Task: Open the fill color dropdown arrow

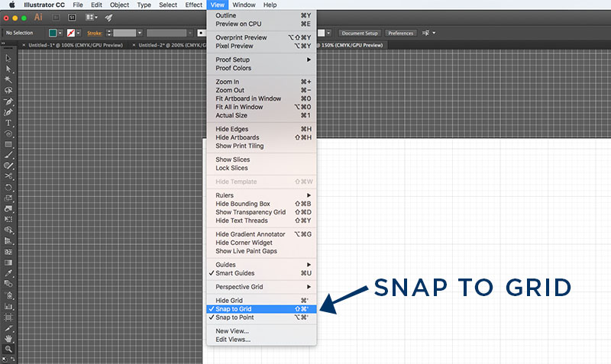Action: tap(60, 33)
